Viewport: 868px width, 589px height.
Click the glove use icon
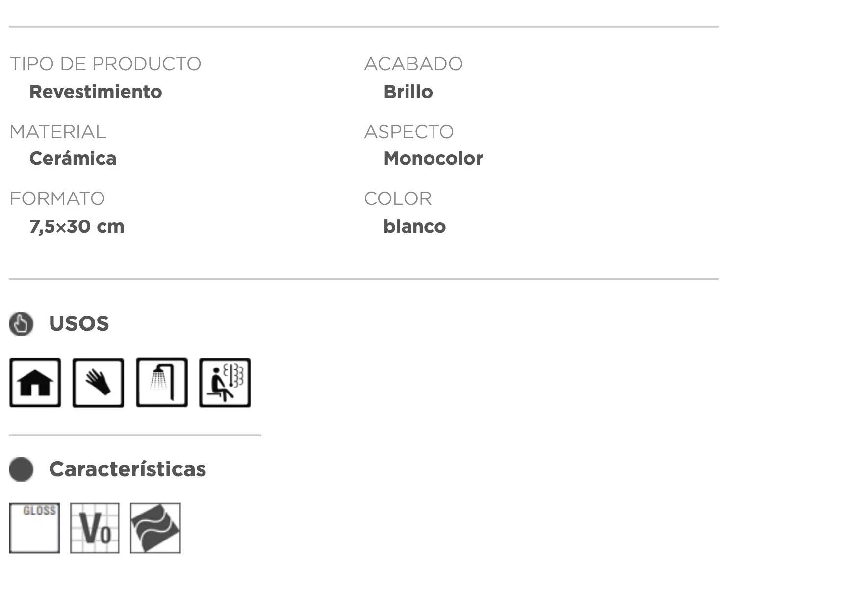(98, 383)
